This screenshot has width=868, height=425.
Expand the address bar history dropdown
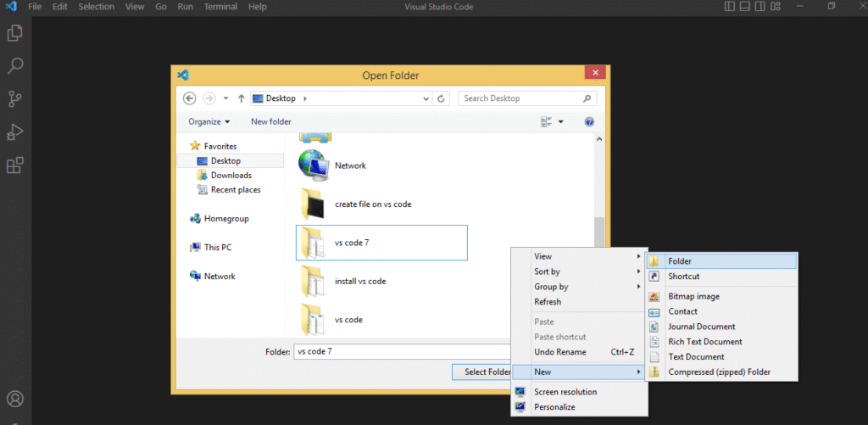click(x=426, y=98)
